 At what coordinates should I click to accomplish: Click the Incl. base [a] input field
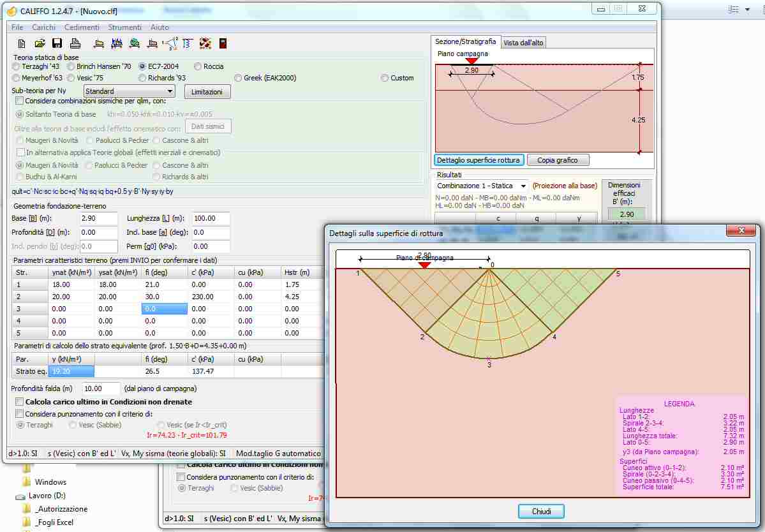(x=211, y=233)
